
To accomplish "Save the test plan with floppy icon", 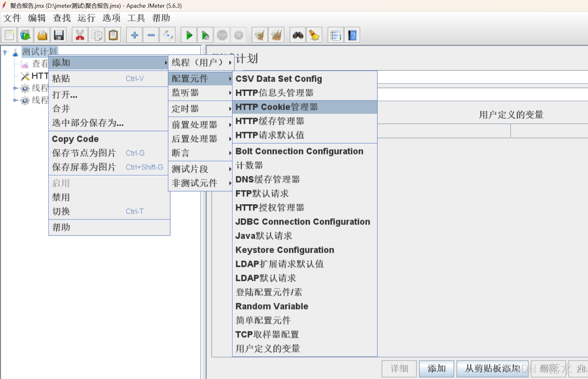I will 59,35.
